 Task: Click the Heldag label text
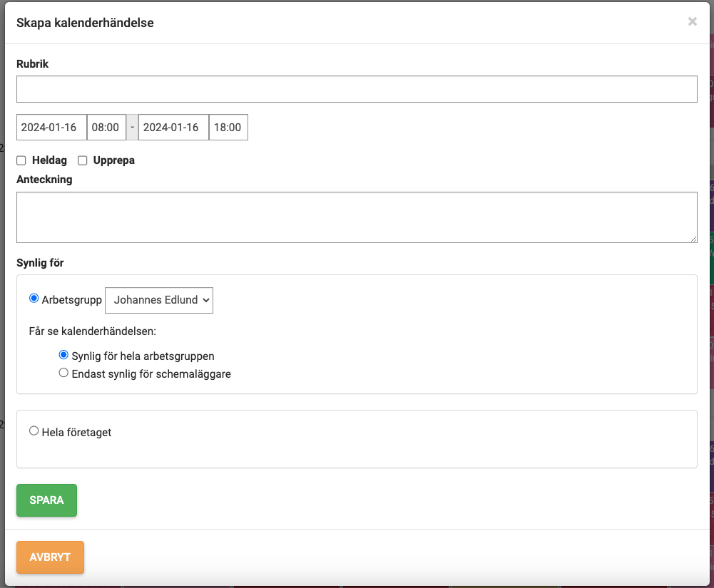pyautogui.click(x=49, y=160)
